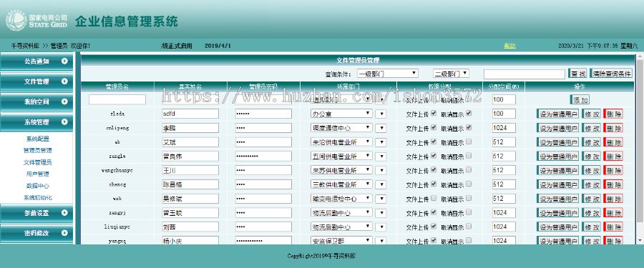Click space field in cnlipeng row
Image resolution: width=644 pixels, height=268 pixels.
click(x=504, y=128)
